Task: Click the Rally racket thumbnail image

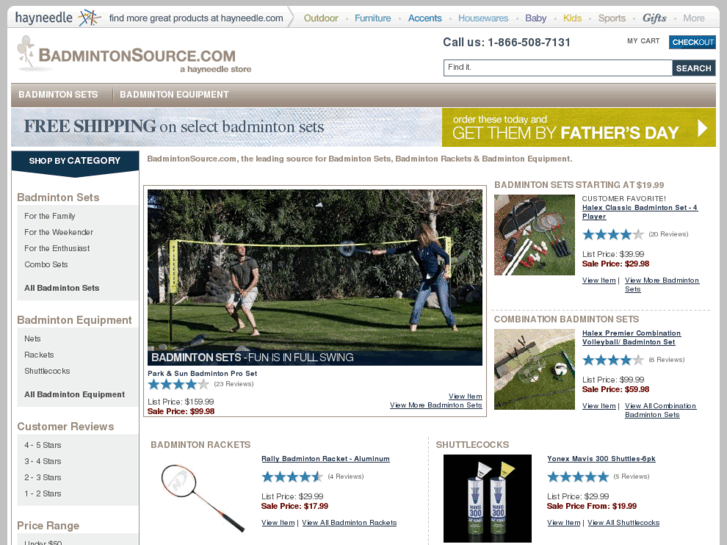Action: coord(203,498)
